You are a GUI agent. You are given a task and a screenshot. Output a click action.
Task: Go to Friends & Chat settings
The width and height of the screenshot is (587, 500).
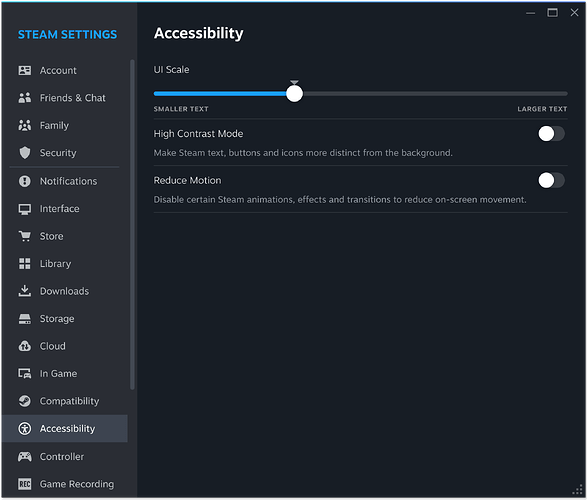pos(64,98)
